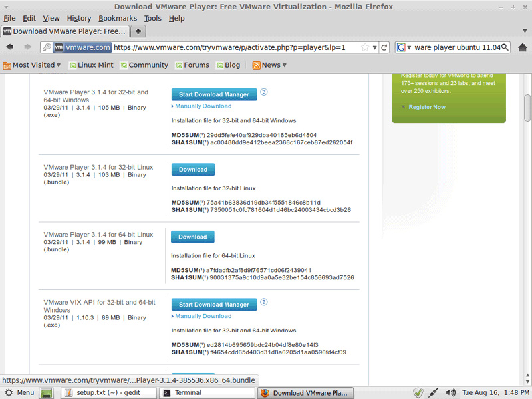532x399 pixels.
Task: Click the search magnifier icon
Action: coord(505,47)
